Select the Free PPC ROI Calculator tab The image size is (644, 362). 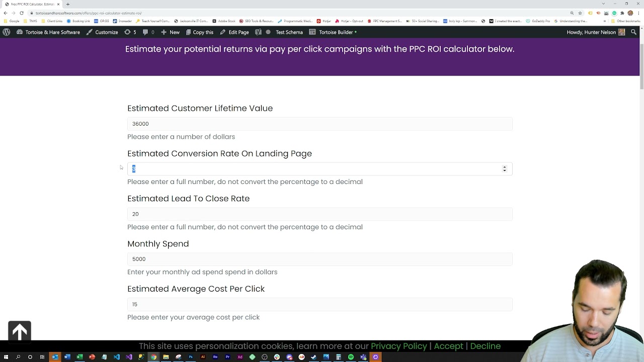point(31,4)
